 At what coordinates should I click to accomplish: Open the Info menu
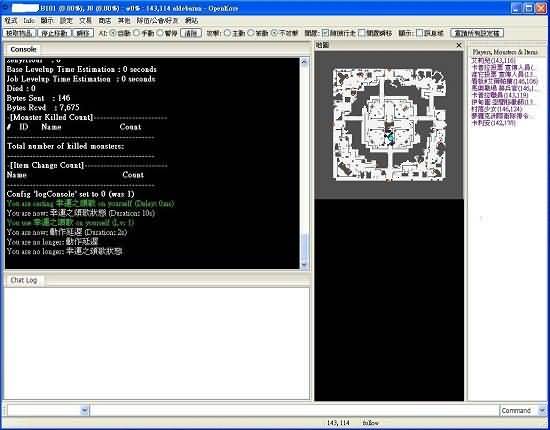29,21
